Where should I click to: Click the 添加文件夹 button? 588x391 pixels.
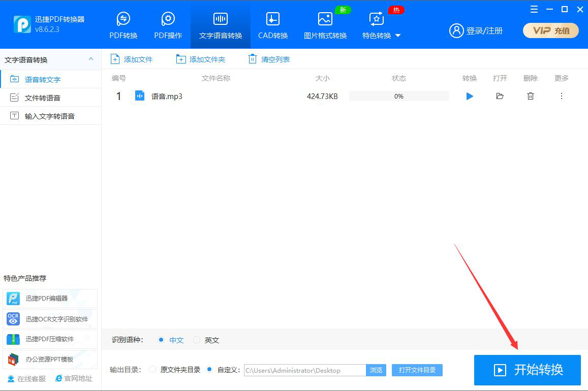201,59
